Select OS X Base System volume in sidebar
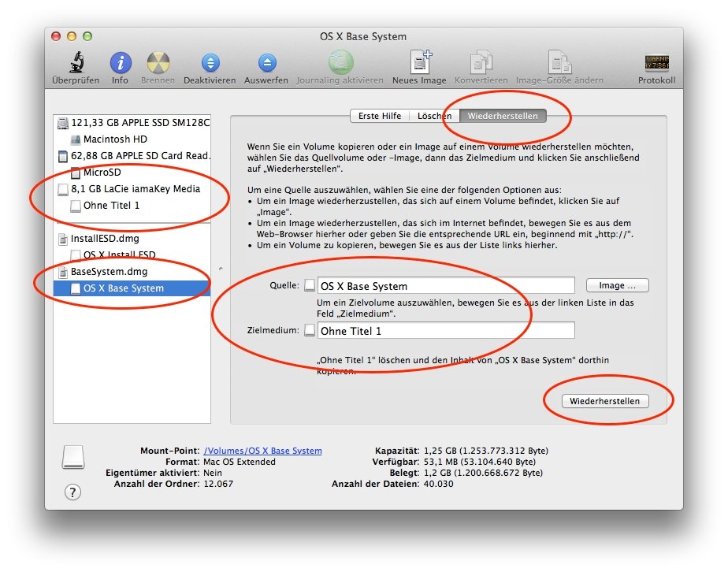Viewport: 728px width, 572px height. tap(132, 288)
